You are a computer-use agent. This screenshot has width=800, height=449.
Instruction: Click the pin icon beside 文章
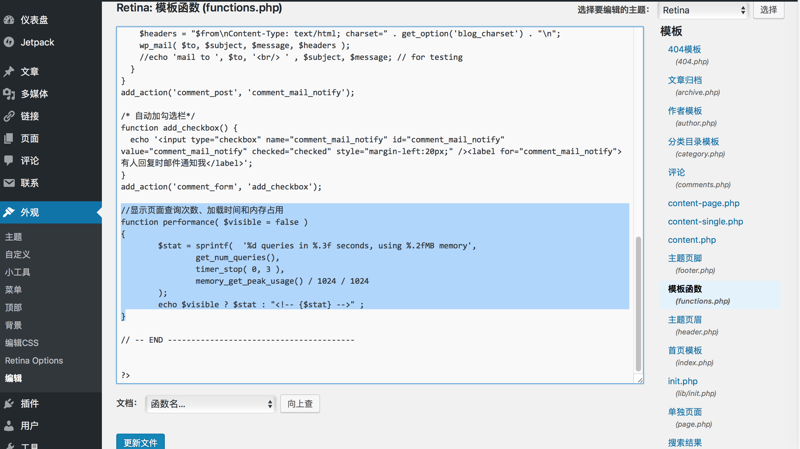coord(9,71)
